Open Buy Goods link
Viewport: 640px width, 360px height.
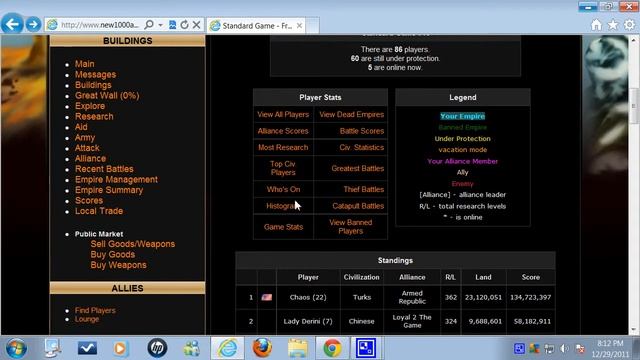click(x=113, y=255)
